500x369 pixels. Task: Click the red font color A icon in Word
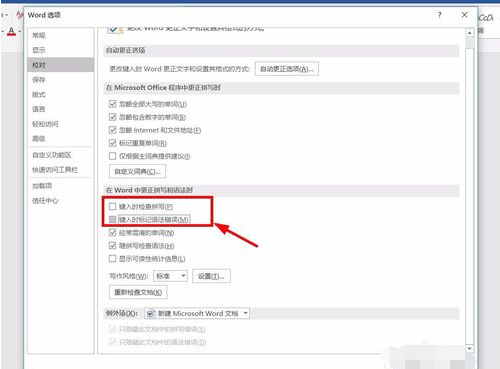[x=12, y=32]
